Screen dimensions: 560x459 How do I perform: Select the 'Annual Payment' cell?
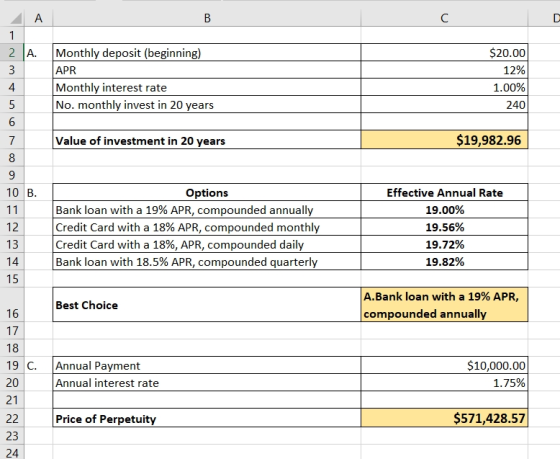click(x=207, y=365)
